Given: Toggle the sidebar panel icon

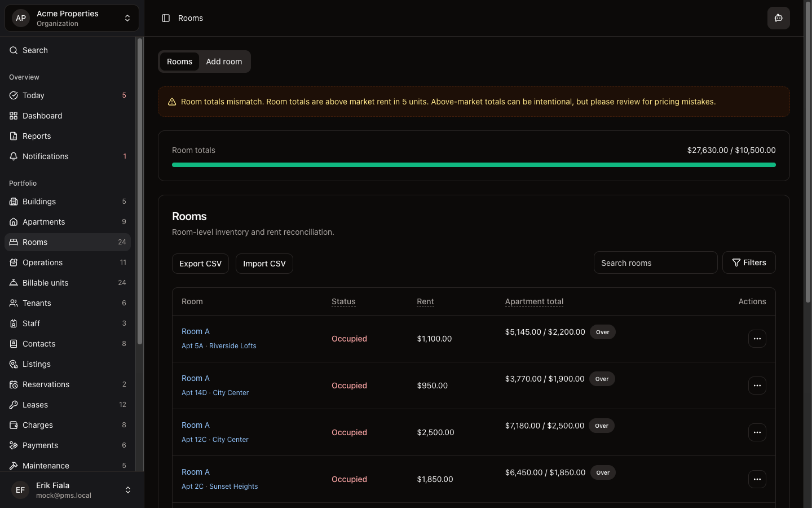Looking at the screenshot, I should 166,18.
